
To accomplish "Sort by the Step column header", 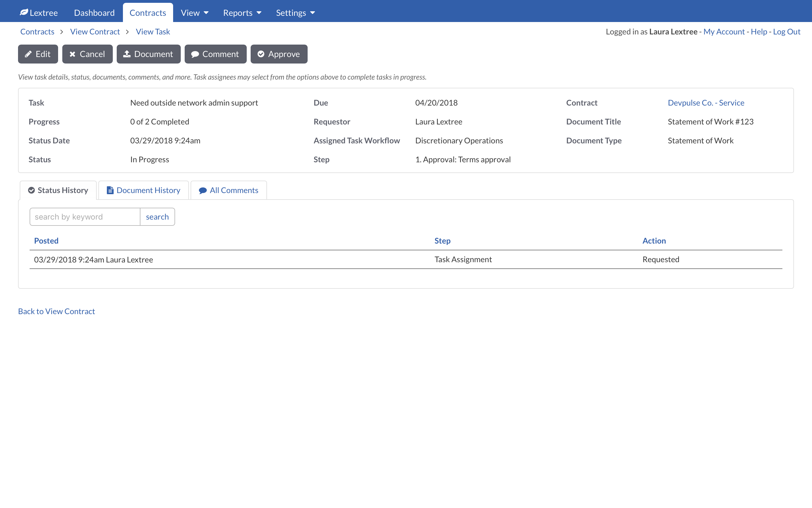I will (442, 240).
